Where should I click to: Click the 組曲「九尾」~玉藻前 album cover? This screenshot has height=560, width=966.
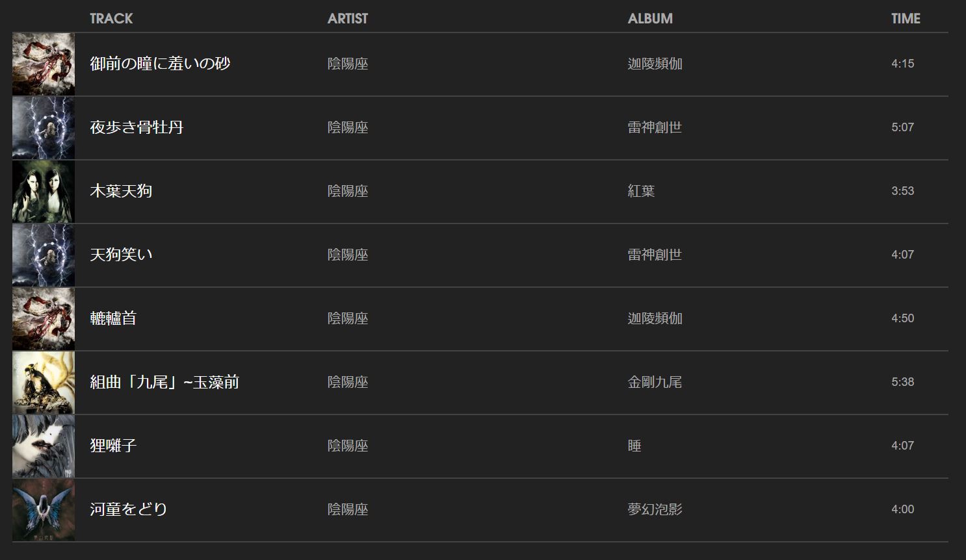[x=44, y=383]
